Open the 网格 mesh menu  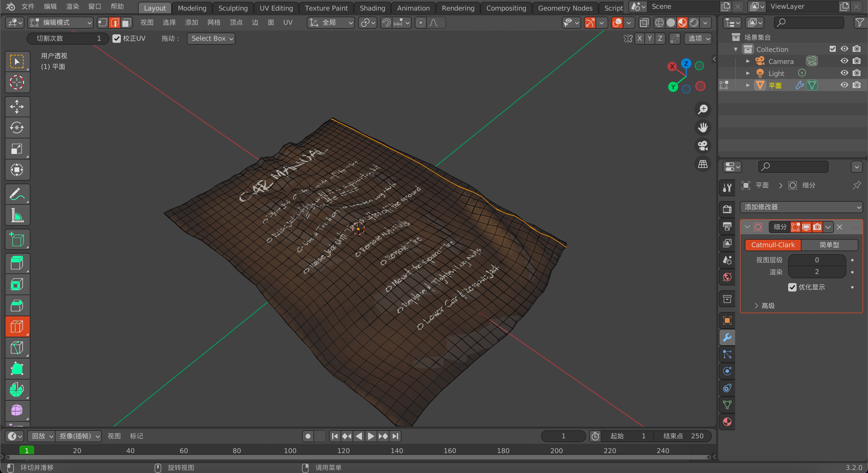(x=214, y=23)
